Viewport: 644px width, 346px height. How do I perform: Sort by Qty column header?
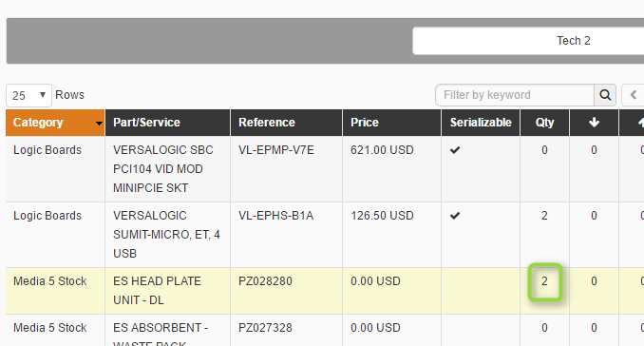544,123
